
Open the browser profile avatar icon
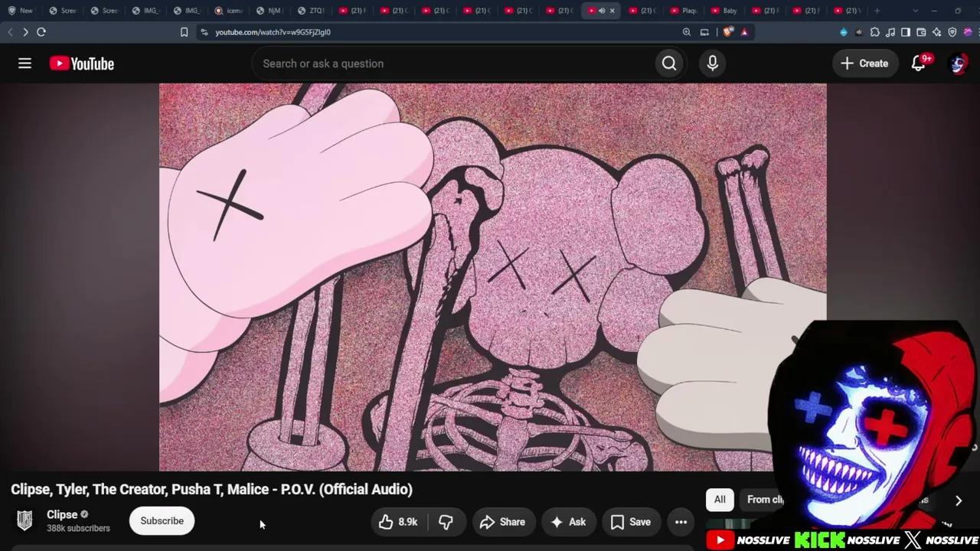[969, 32]
